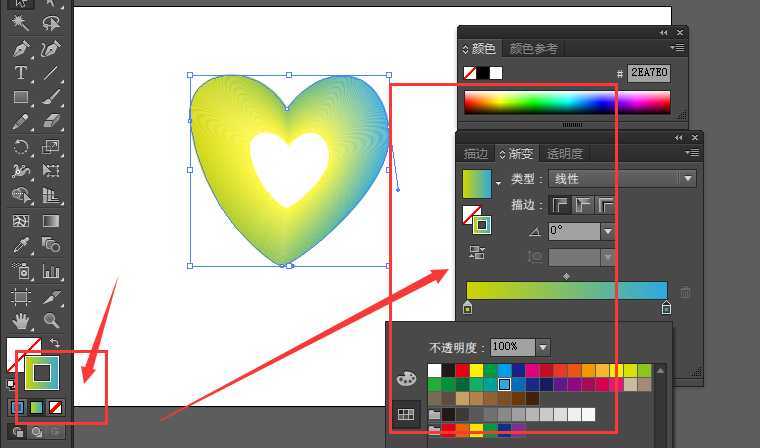Select the Free Transform tool
The image size is (760, 448).
51,171
